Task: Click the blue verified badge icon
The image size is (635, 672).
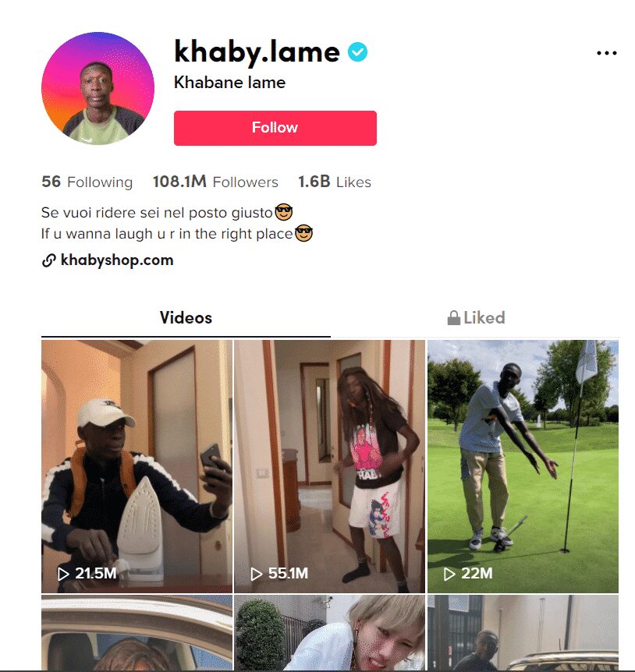Action: (x=357, y=52)
